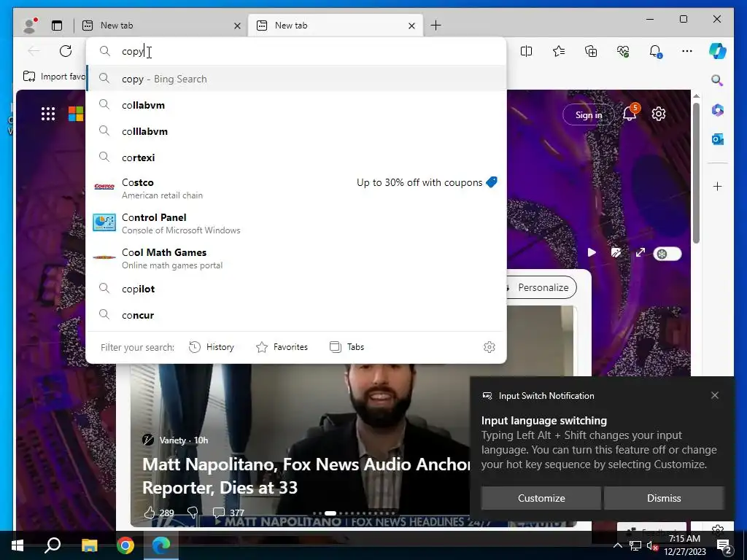Open Microsoft 365 sidebar icon
747x560 pixels.
tap(718, 110)
